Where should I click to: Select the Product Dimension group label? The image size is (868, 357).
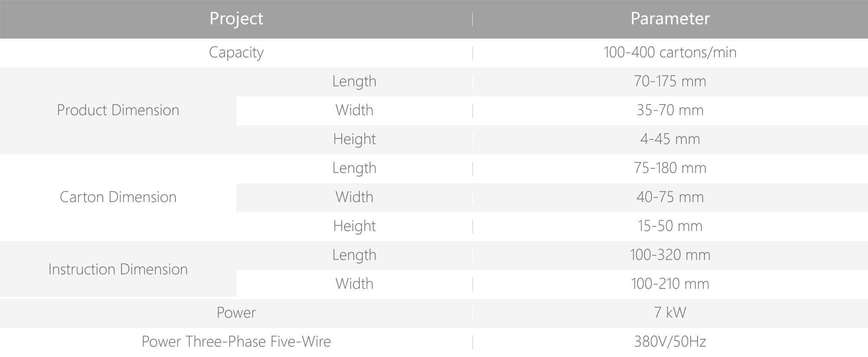(x=118, y=110)
